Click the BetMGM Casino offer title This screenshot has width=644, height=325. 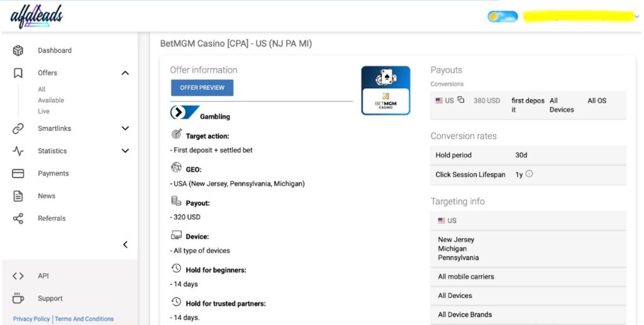pyautogui.click(x=236, y=43)
